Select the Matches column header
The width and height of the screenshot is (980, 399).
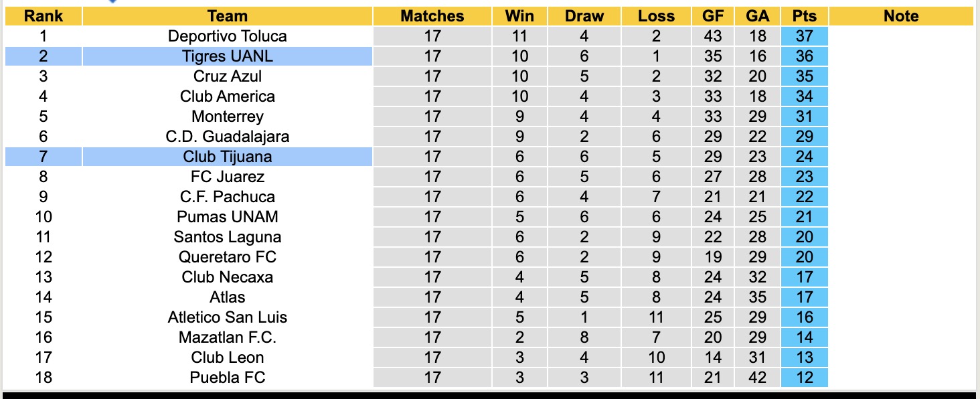pyautogui.click(x=432, y=16)
